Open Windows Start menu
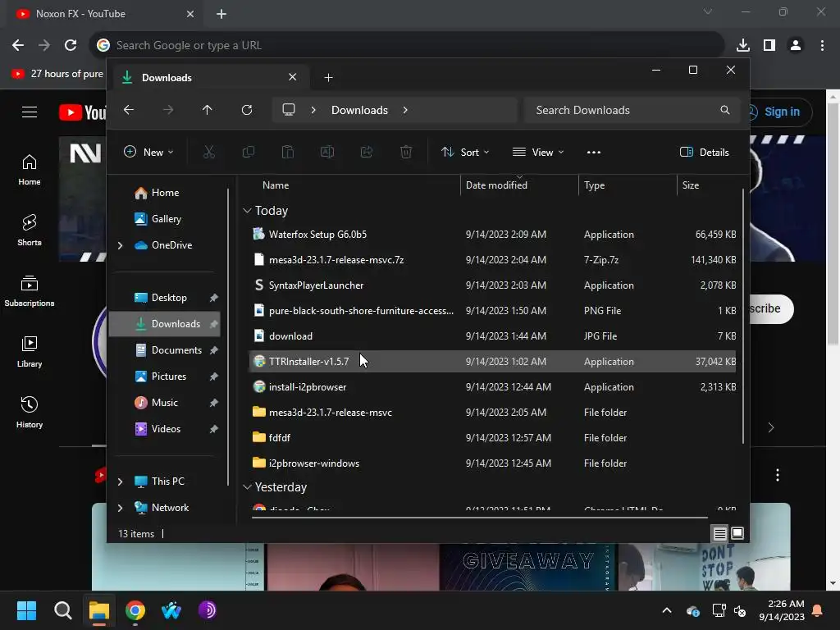840x630 pixels. (x=26, y=610)
